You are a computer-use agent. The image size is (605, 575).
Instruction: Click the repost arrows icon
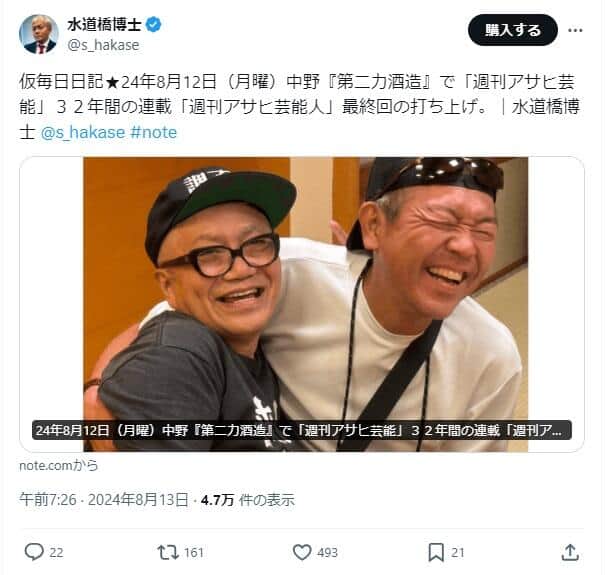pyautogui.click(x=168, y=552)
